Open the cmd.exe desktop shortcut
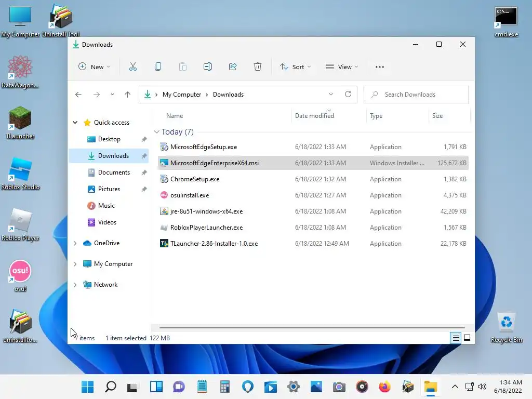 pos(506,22)
